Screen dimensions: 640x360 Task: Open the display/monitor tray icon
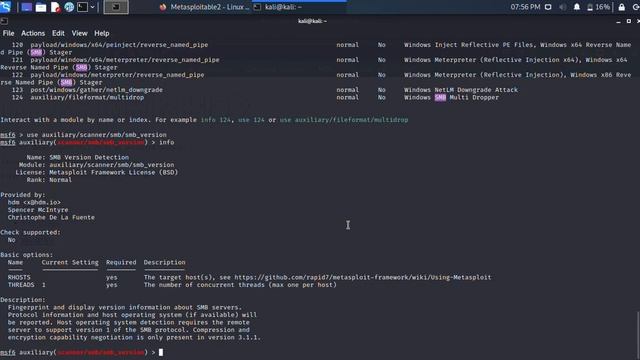point(548,7)
